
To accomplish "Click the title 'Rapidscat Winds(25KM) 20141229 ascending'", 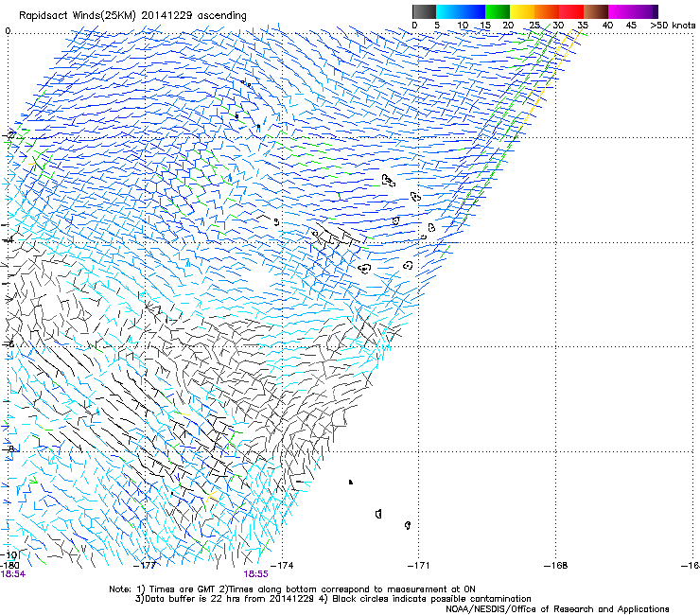I will 132,16.
